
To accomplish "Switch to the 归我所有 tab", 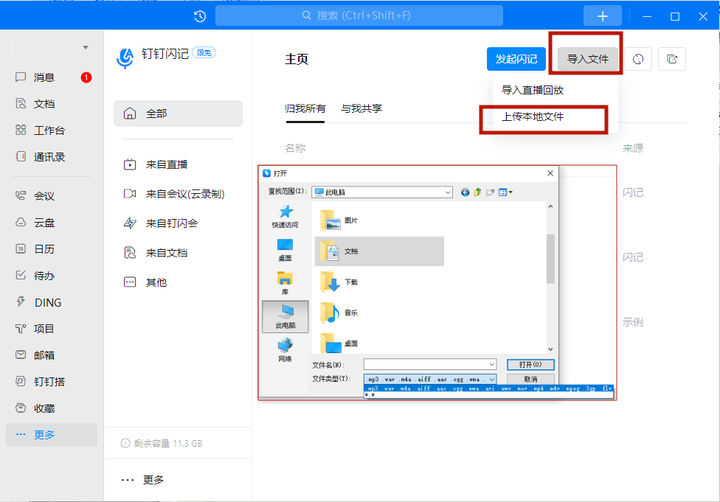I will (x=305, y=109).
